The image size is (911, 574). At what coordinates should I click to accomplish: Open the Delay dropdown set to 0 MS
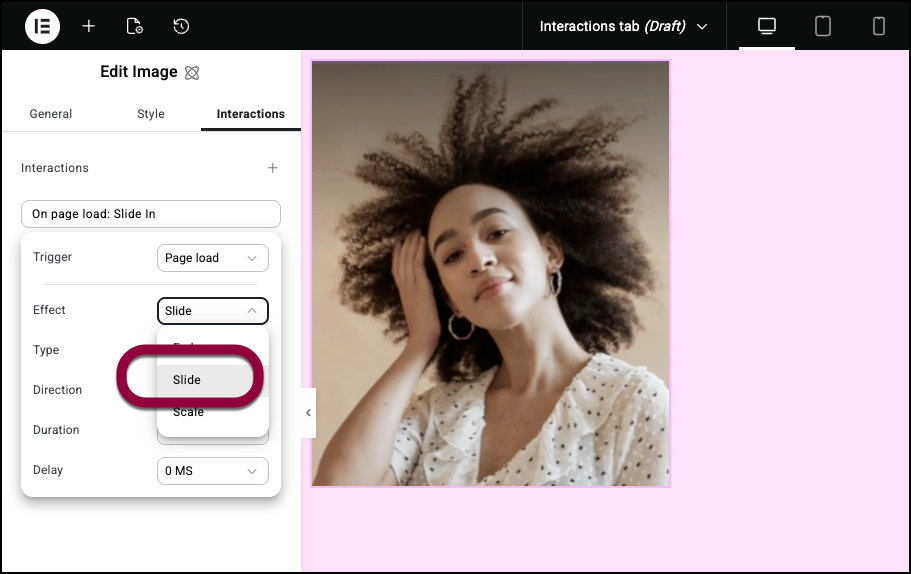[x=212, y=471]
